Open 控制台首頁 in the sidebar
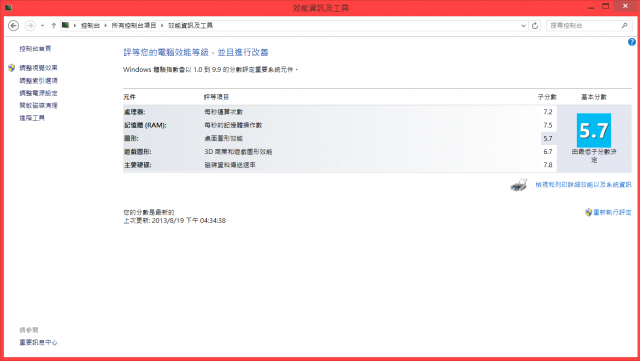The height and width of the screenshot is (361, 640). point(35,49)
